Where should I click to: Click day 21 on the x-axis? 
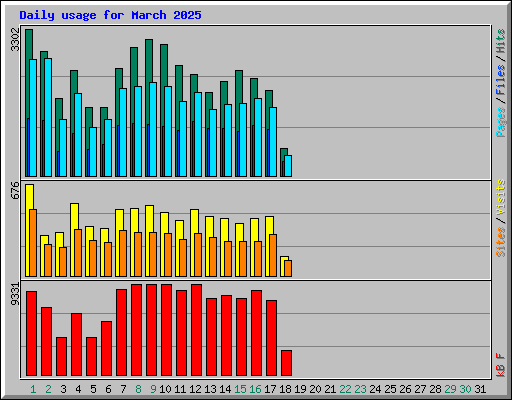coord(330,389)
